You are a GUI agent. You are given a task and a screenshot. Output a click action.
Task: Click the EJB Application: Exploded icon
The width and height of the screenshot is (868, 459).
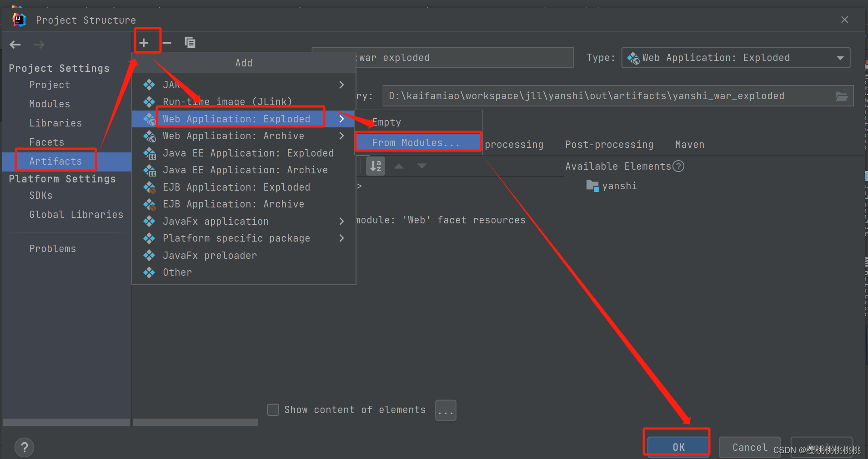pos(150,187)
